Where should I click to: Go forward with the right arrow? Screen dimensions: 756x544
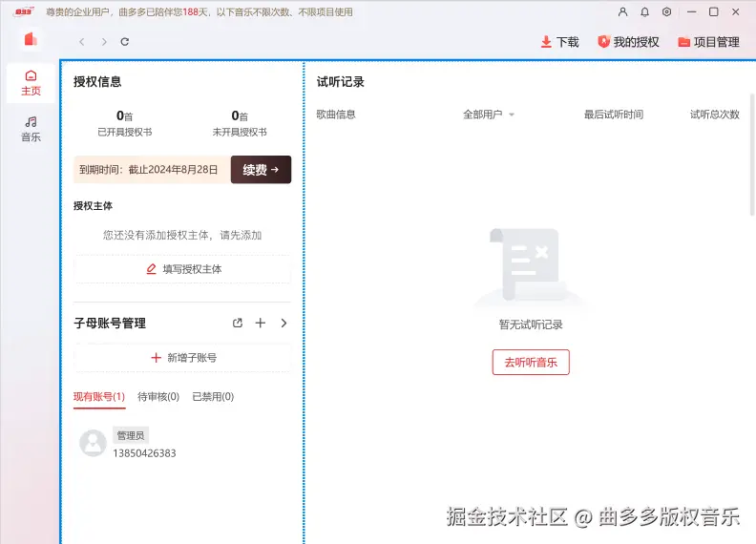(104, 42)
